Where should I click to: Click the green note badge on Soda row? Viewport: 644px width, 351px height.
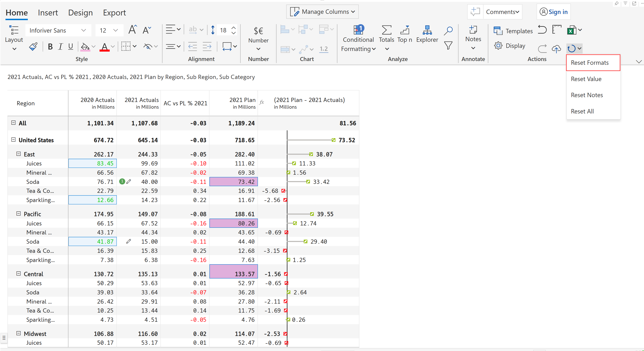tap(122, 181)
